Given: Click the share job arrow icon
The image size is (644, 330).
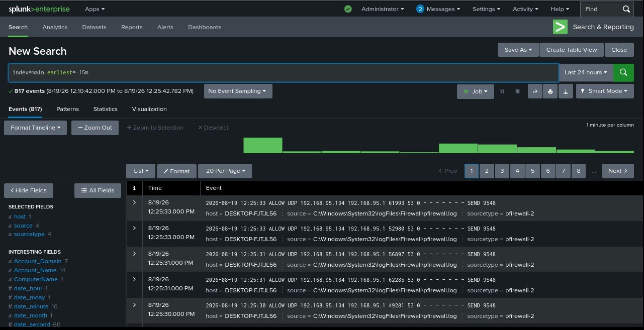Looking at the screenshot, I should tap(535, 91).
